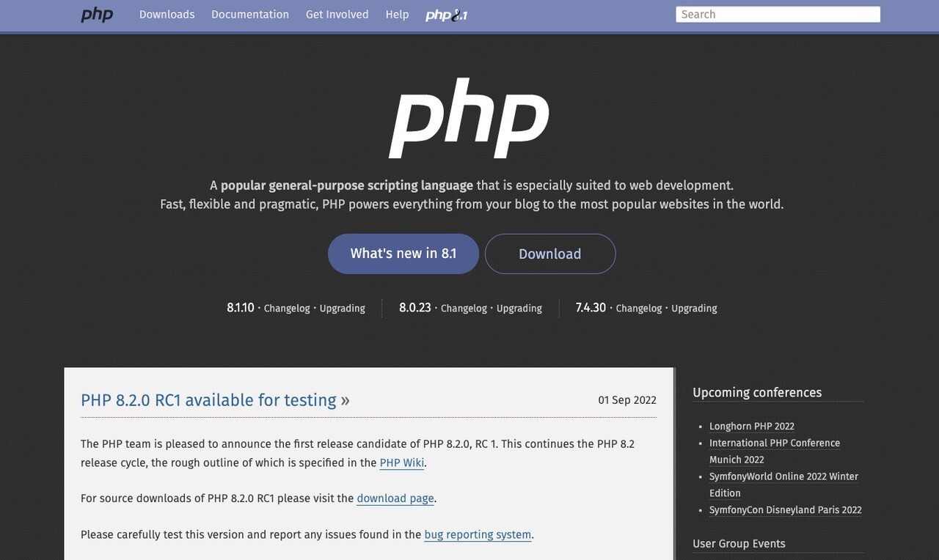The height and width of the screenshot is (560, 939).
Task: Open the PHP 8.1 logo link
Action: (x=446, y=15)
